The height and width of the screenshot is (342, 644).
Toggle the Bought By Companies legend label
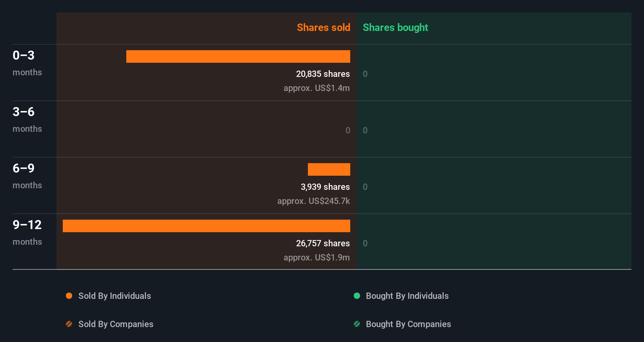(x=408, y=324)
